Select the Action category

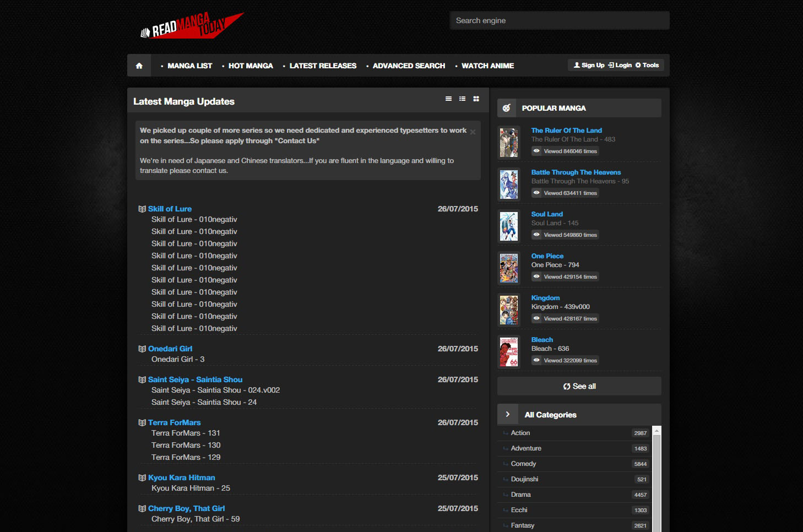520,433
